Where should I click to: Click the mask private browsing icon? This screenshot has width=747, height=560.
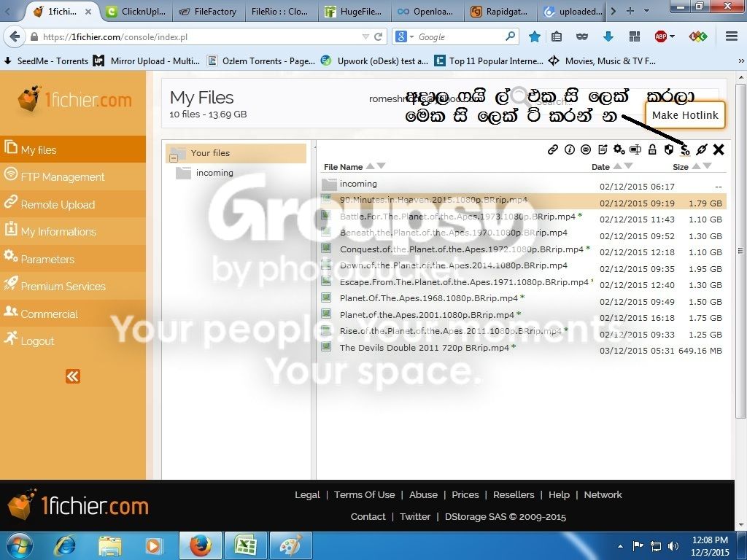581,36
